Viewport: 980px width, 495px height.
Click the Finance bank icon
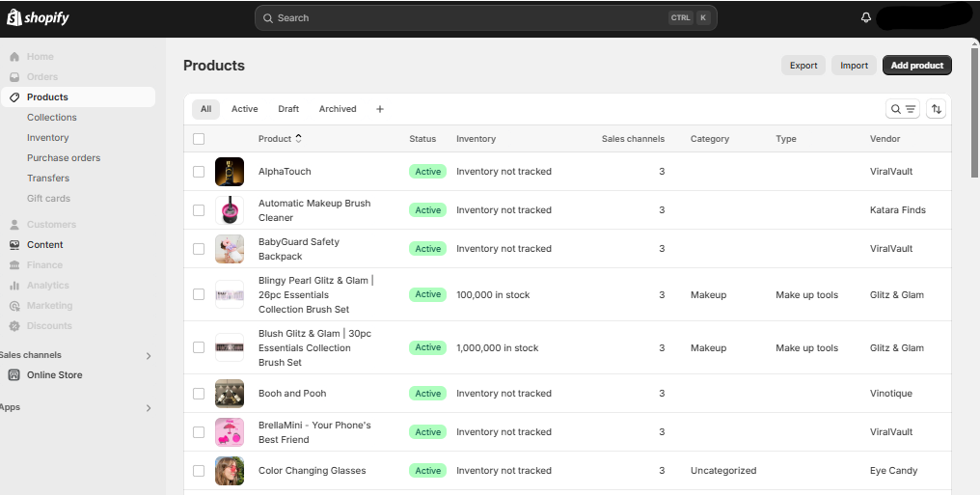(14, 265)
